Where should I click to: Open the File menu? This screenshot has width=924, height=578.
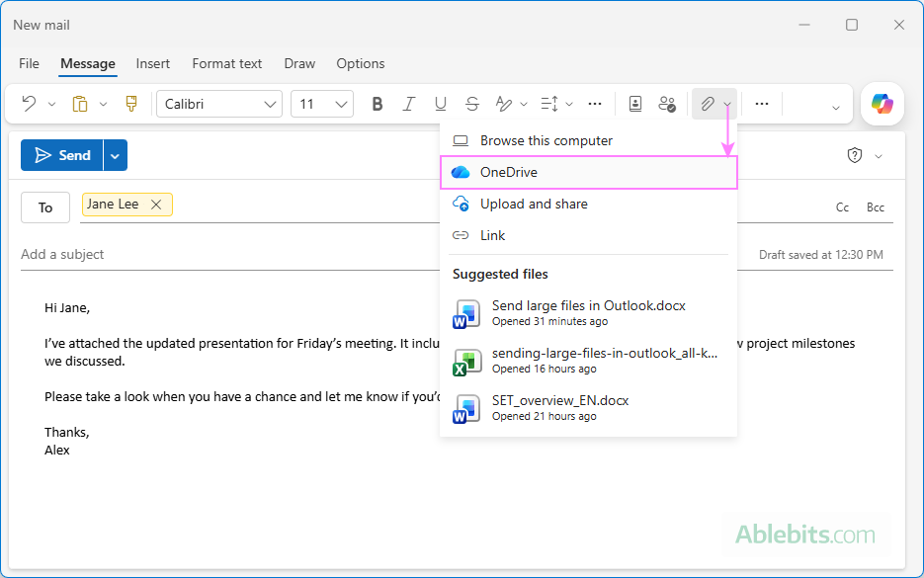[29, 63]
